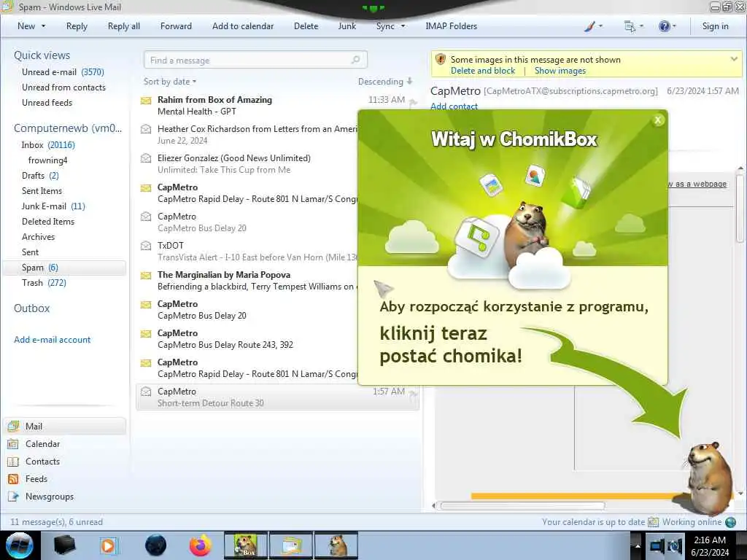
Task: Open the paintbrush color options icon
Action: point(589,26)
